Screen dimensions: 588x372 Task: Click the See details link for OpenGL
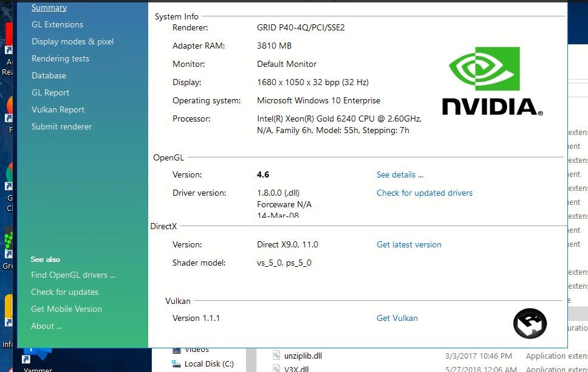tap(400, 174)
